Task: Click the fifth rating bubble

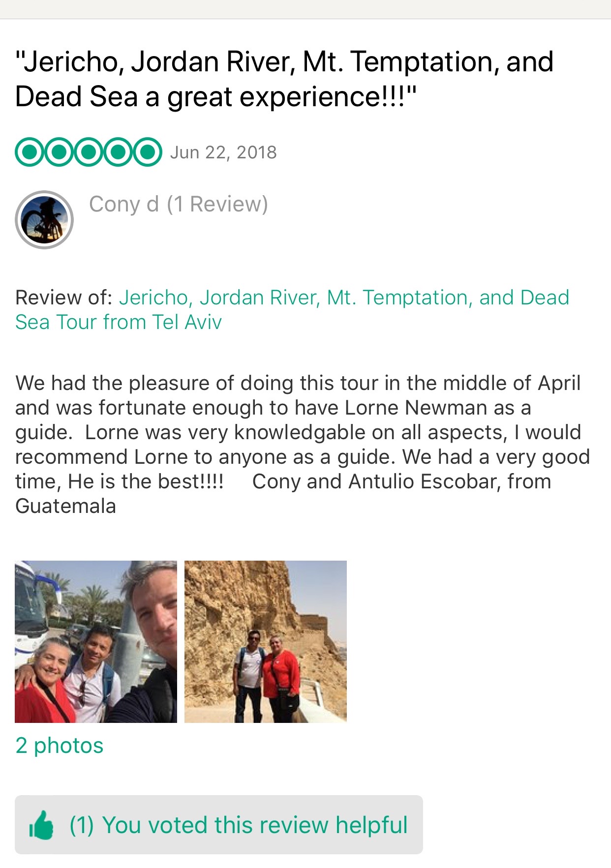Action: 148,152
